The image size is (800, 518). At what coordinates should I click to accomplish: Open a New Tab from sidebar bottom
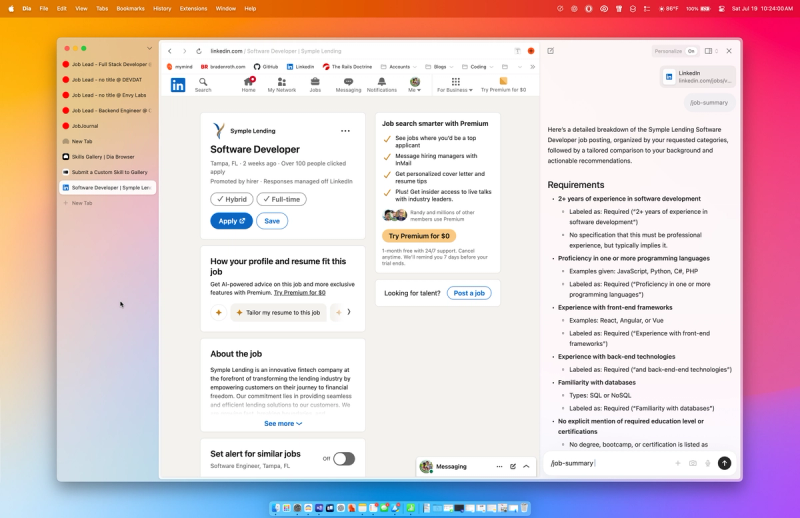click(107, 203)
